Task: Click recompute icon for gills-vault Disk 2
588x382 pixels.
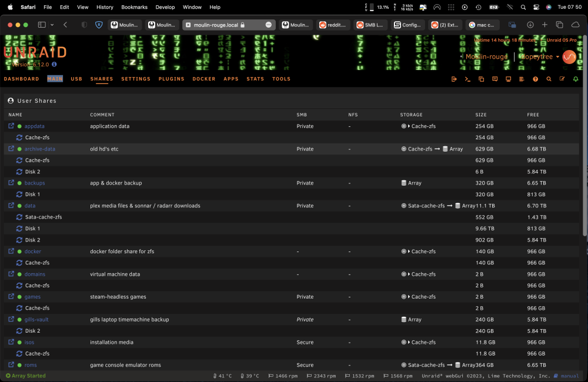Action: (x=19, y=331)
